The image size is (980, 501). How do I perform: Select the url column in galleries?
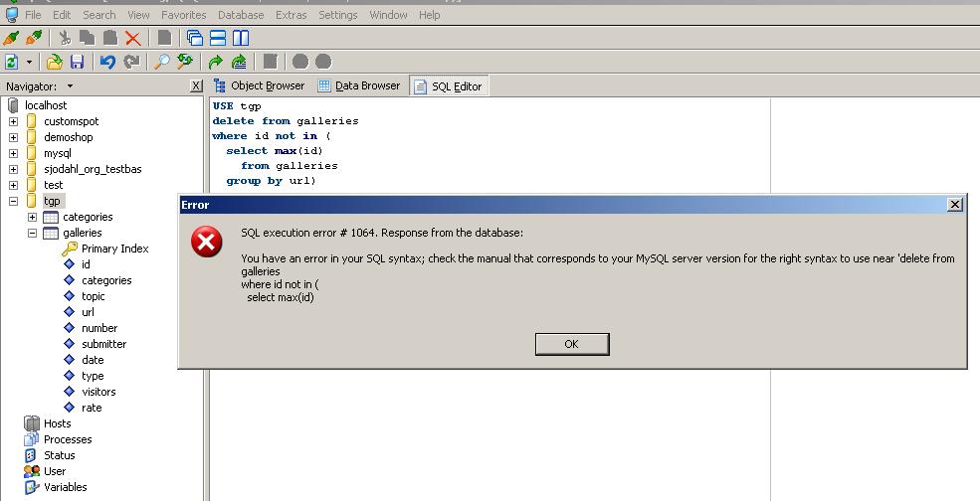tap(89, 312)
